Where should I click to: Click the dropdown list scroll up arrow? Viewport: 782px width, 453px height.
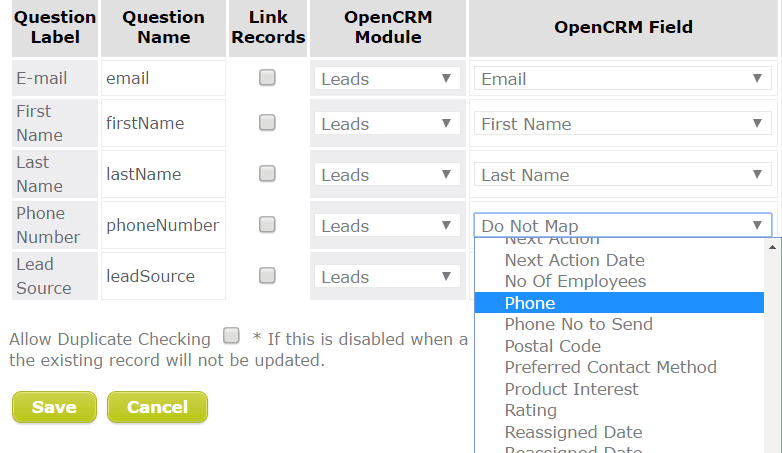tap(772, 247)
